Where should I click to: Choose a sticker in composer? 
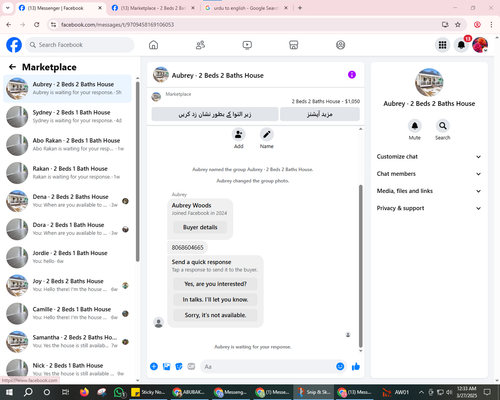click(x=179, y=367)
